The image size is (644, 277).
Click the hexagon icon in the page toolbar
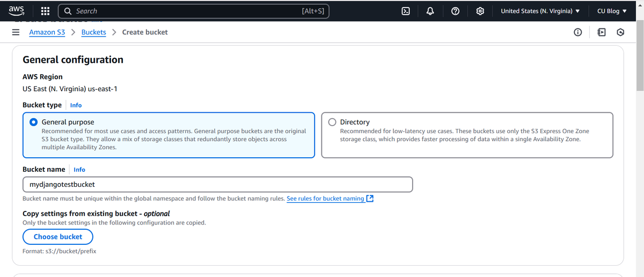pyautogui.click(x=620, y=32)
